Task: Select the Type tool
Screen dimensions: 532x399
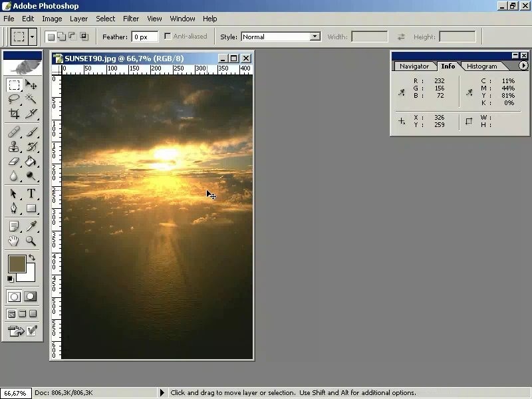Action: (31, 194)
